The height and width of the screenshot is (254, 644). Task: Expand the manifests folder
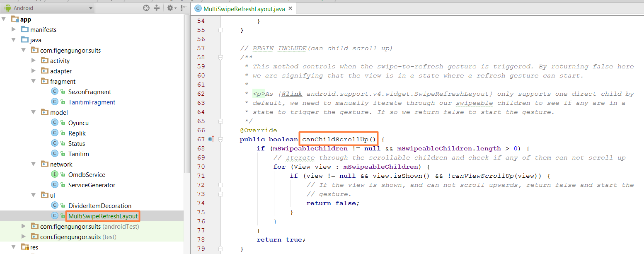(14, 29)
